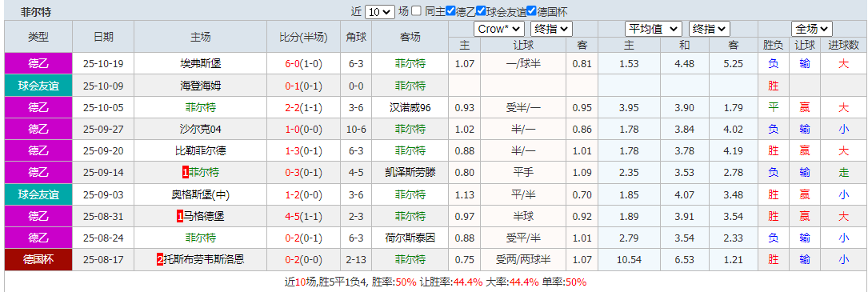868x292 pixels.
Task: Open home team 海登海姆
Action: coord(200,86)
